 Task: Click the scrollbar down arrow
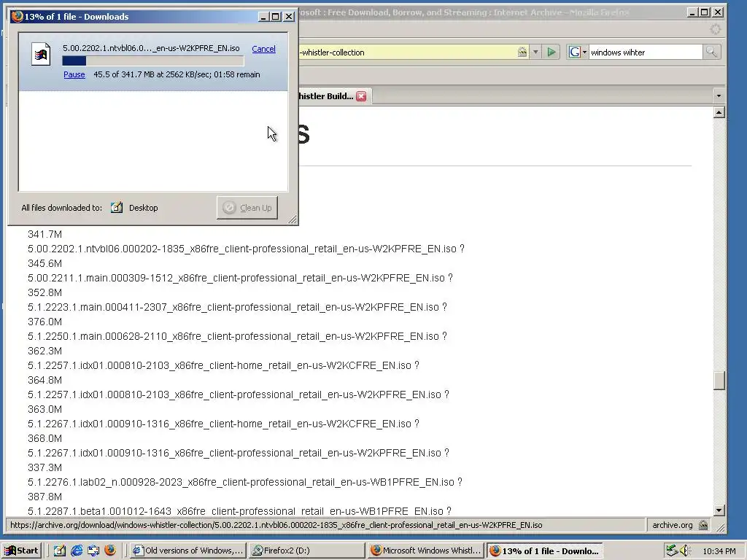[x=719, y=510]
